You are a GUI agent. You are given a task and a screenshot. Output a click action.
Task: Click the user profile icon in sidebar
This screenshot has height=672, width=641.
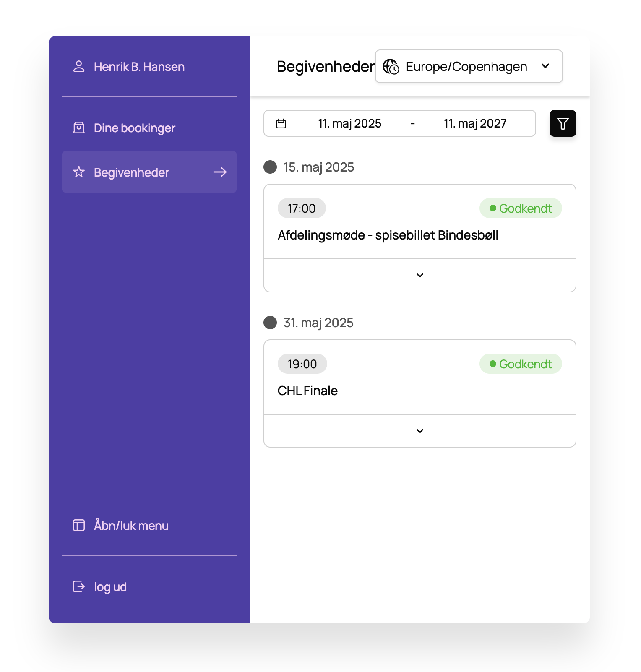[79, 67]
